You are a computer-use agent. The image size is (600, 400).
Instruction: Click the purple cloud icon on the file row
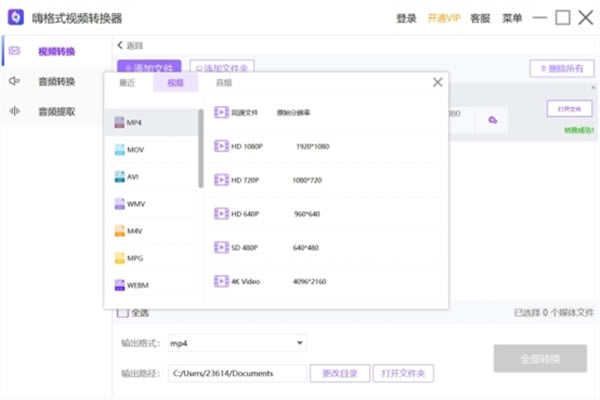pyautogui.click(x=493, y=120)
